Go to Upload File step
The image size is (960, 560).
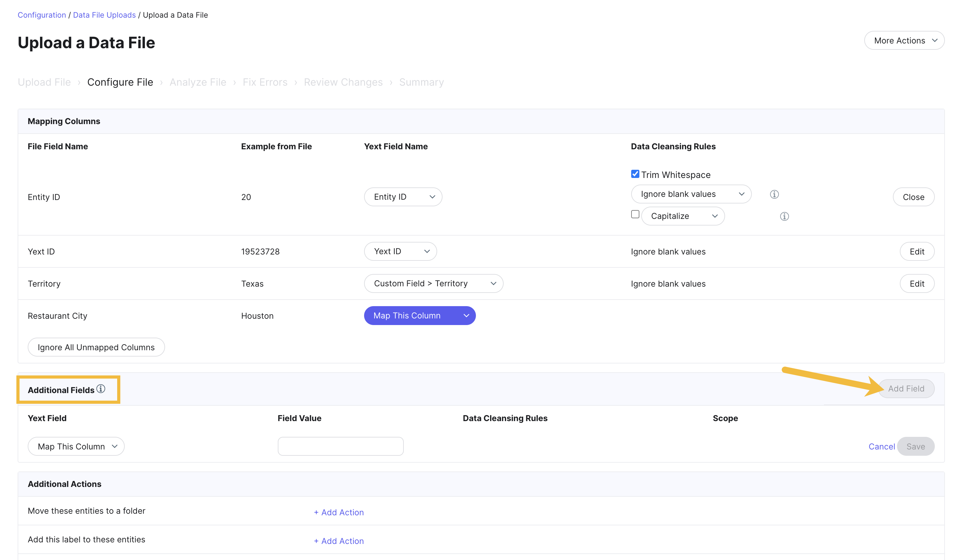click(44, 82)
